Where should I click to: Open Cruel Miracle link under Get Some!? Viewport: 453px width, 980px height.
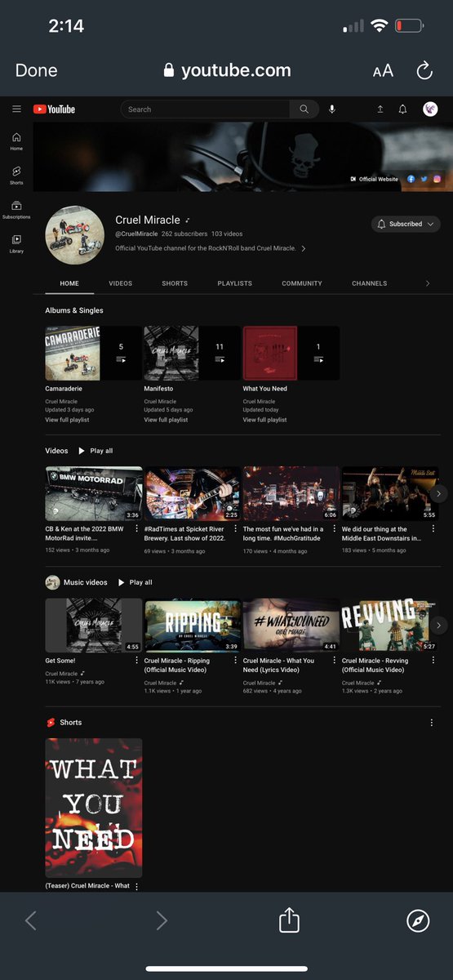pyautogui.click(x=62, y=674)
